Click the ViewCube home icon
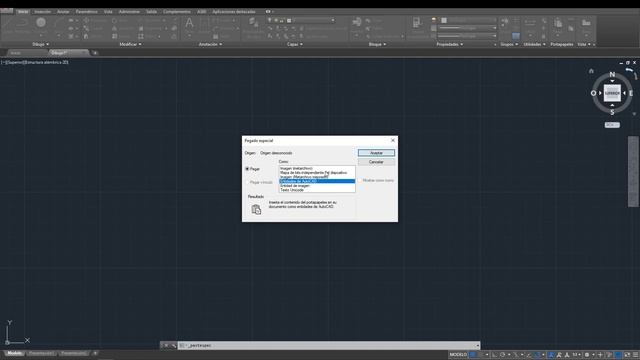Image resolution: width=640 pixels, height=360 pixels. pos(591,71)
